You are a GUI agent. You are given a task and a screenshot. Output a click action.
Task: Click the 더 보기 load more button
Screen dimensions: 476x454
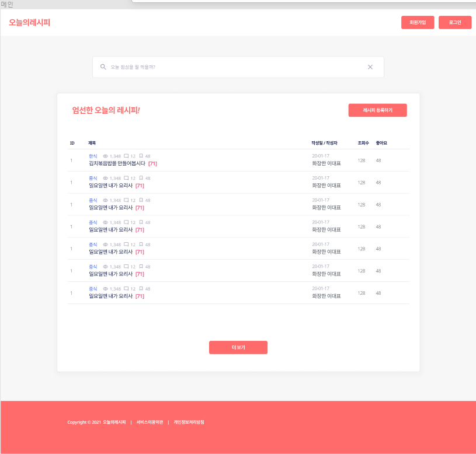pyautogui.click(x=238, y=347)
